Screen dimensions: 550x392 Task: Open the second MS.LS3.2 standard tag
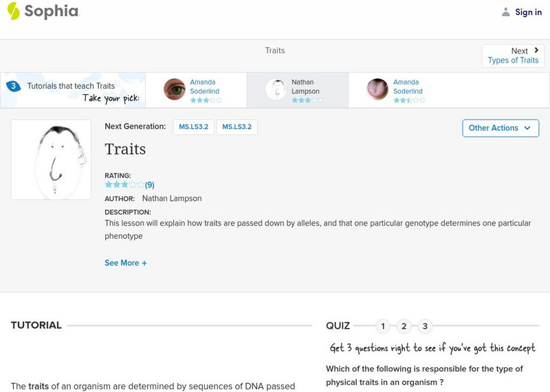click(236, 127)
